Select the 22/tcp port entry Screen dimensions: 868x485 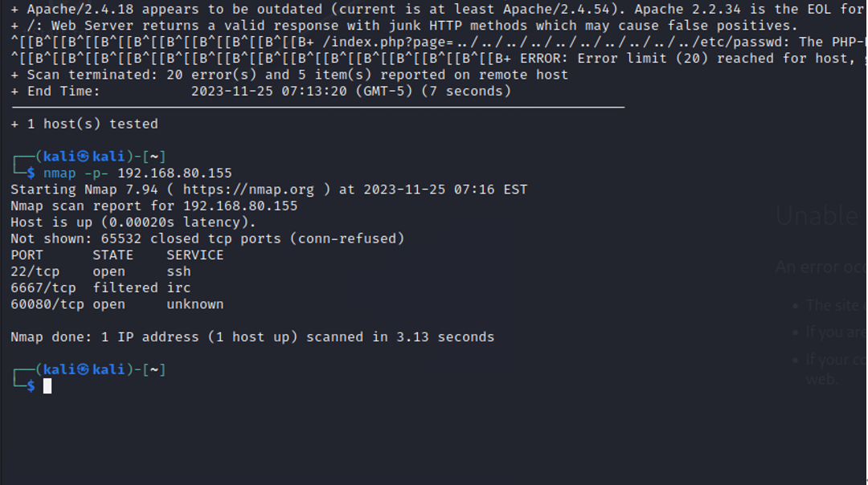[100, 271]
